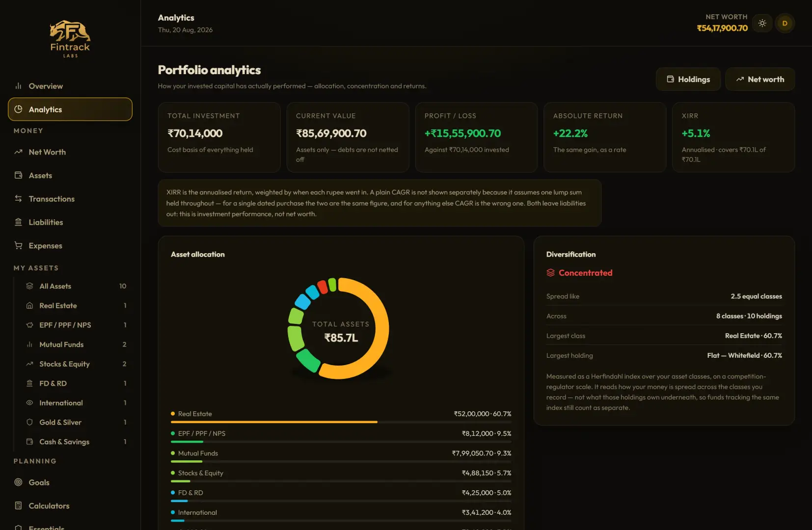Toggle the light/dark theme sun icon

(762, 23)
